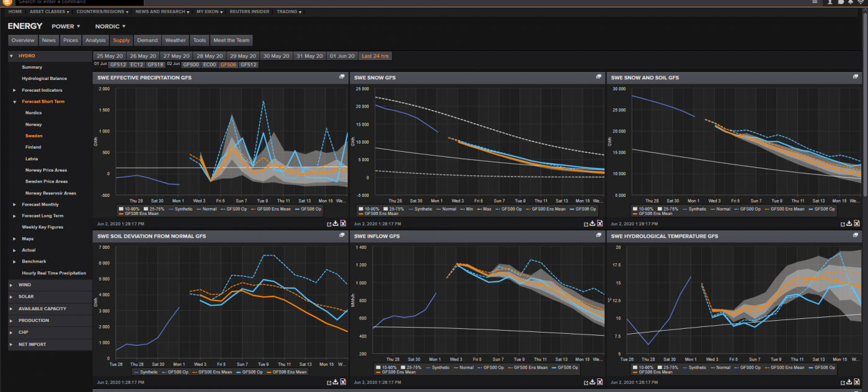868x392 pixels.
Task: Expand the WIND section in sidebar
Action: pos(25,284)
